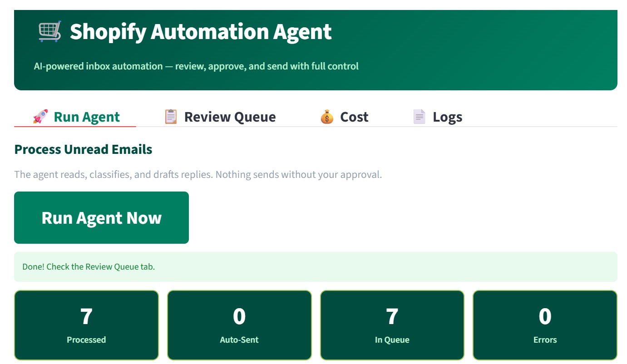This screenshot has height=364, width=627.
Task: Open the Logs tab
Action: click(x=437, y=117)
